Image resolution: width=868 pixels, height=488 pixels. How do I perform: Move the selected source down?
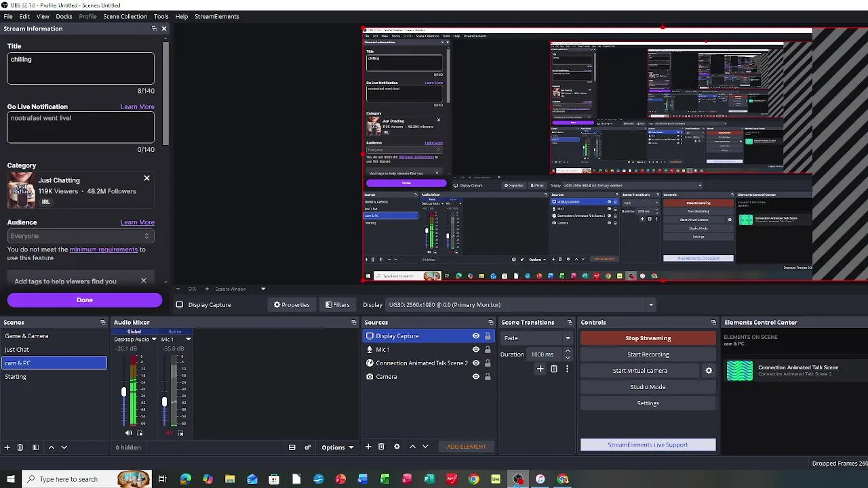(425, 447)
